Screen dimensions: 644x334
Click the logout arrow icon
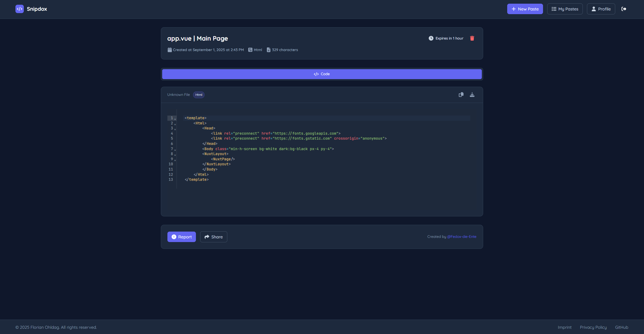tap(624, 9)
